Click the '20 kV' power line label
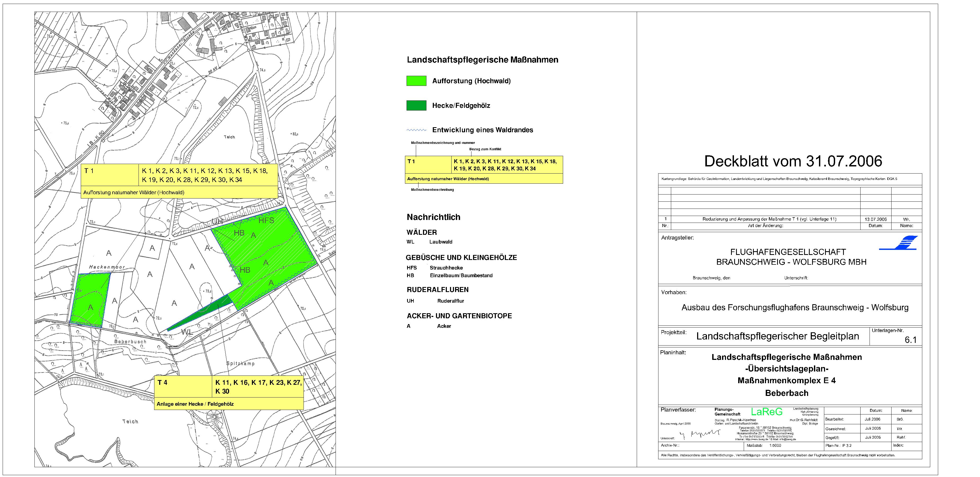 [x=213, y=71]
